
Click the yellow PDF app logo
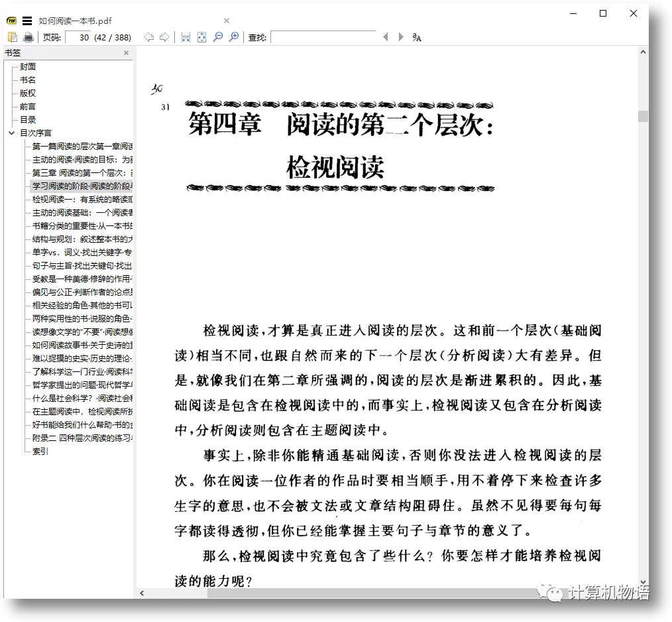(x=11, y=21)
